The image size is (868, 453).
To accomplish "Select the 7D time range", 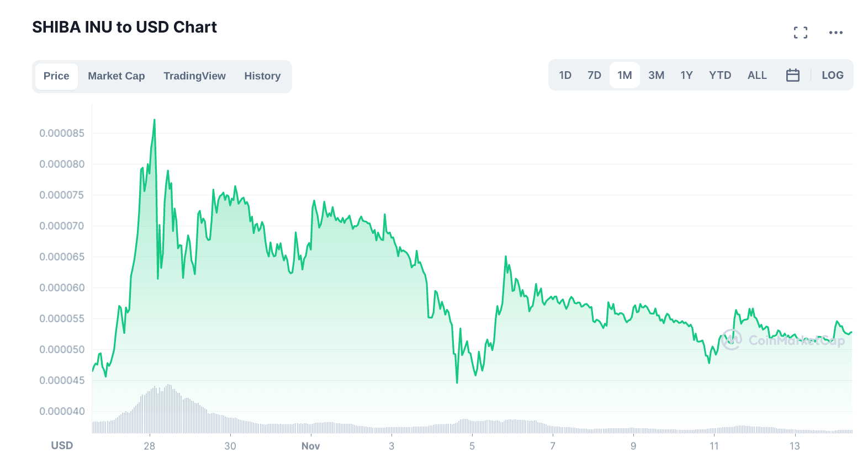I will [x=594, y=75].
